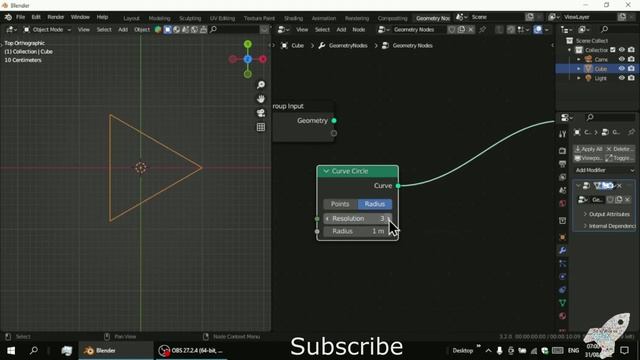The height and width of the screenshot is (360, 640).
Task: Expand the Camera item in outliner
Action: (578, 59)
